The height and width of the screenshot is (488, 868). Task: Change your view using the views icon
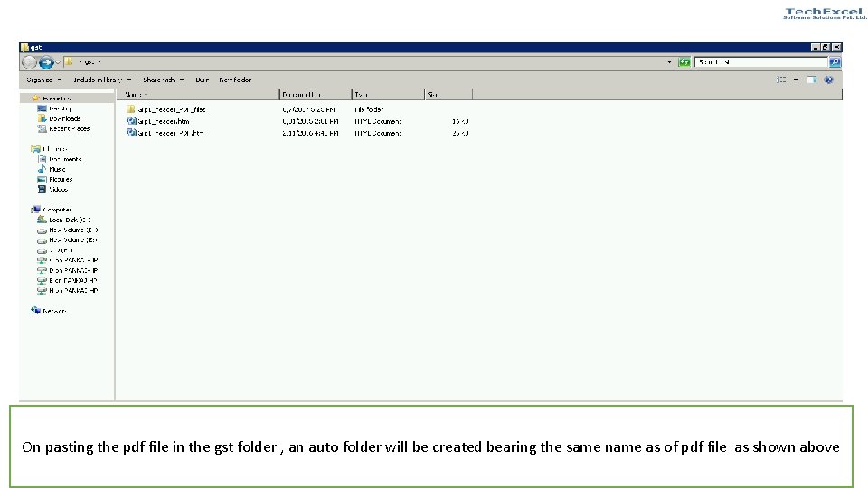(781, 80)
